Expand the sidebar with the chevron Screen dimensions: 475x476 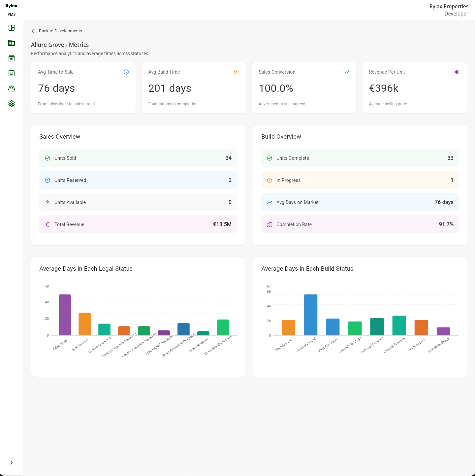[12, 463]
